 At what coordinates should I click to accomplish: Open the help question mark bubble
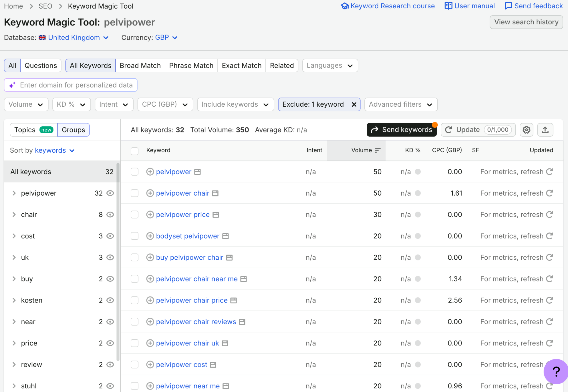click(556, 371)
